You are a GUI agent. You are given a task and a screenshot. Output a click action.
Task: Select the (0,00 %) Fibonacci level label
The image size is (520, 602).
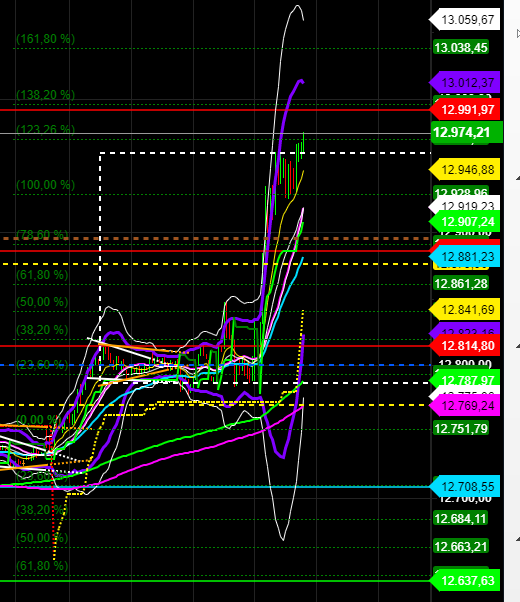click(39, 419)
